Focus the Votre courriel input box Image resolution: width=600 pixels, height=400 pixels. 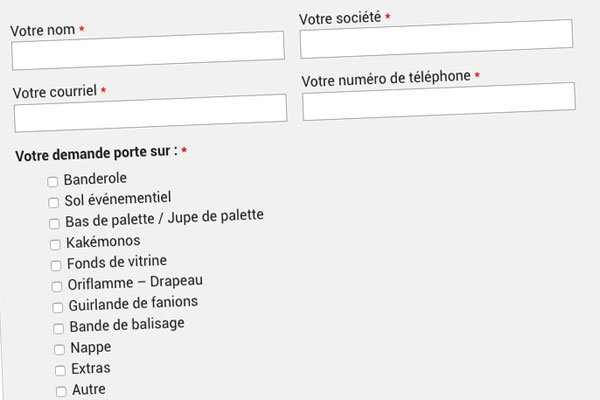click(x=150, y=113)
